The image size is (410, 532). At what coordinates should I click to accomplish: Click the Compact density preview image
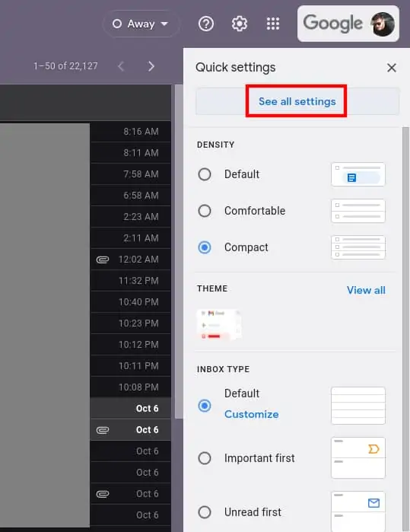[358, 247]
